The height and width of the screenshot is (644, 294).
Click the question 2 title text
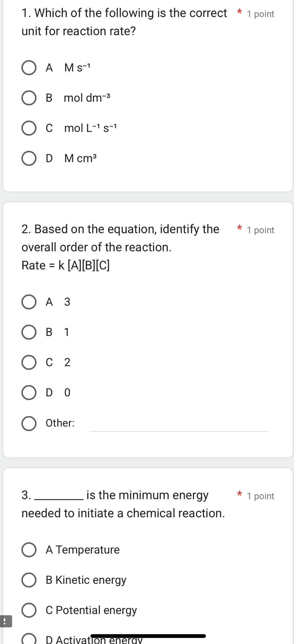(119, 229)
